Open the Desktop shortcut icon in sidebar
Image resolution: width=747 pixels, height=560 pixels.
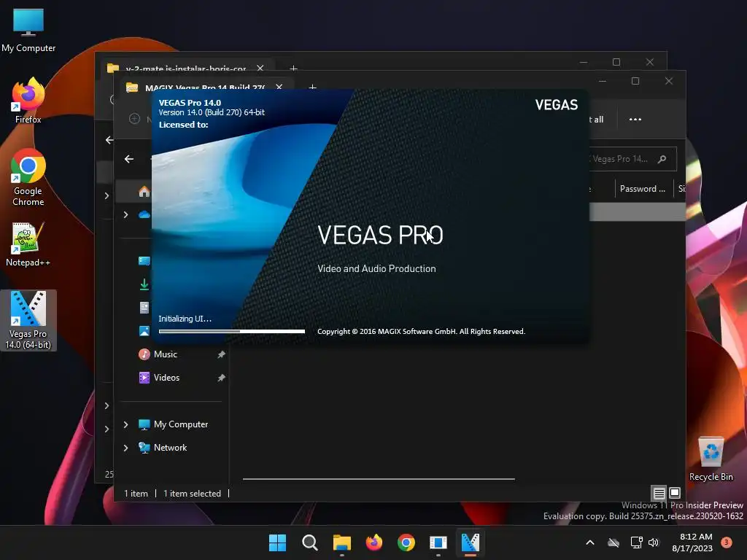pyautogui.click(x=144, y=260)
